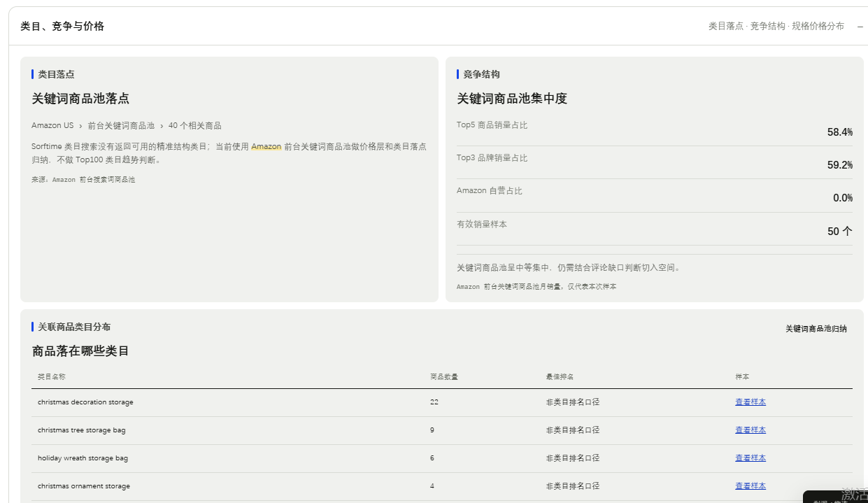Image resolution: width=868 pixels, height=503 pixels.
Task: Click the 有效销量样本 label
Action: [482, 225]
